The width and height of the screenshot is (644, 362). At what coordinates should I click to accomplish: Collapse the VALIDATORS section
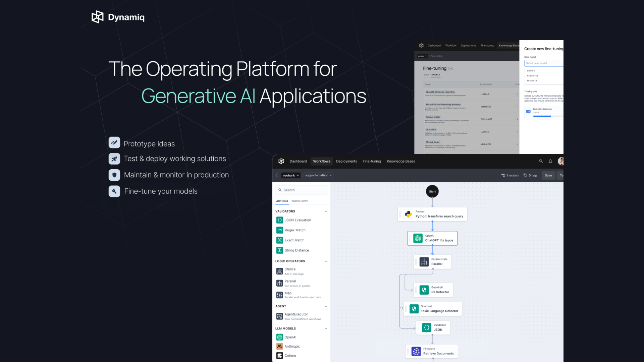326,212
